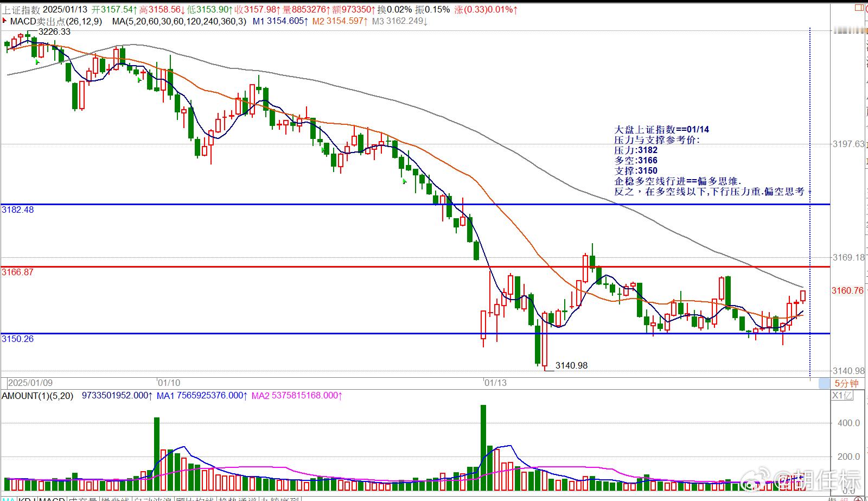Click the 3182.48 resistance line label
868x501 pixels.
[x=18, y=210]
